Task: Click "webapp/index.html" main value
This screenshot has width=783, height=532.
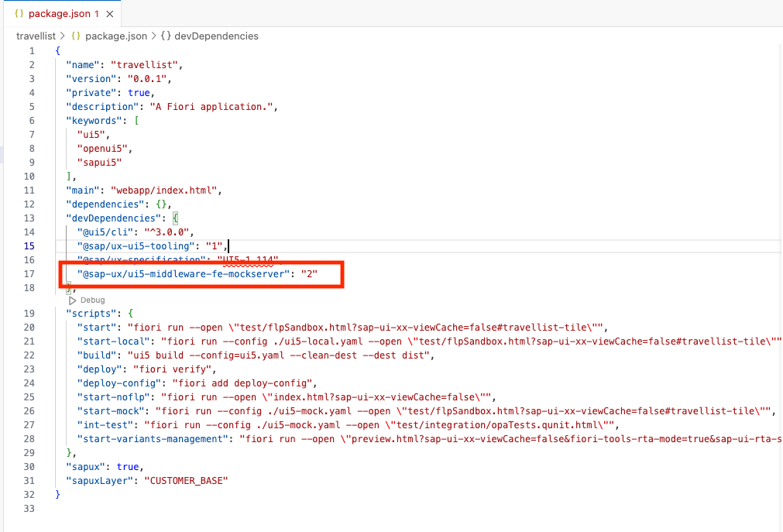Action: pos(163,190)
